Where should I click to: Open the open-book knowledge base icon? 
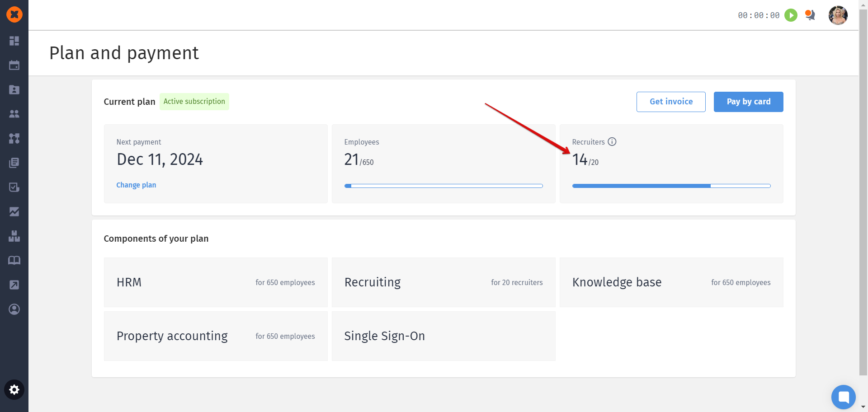[14, 260]
